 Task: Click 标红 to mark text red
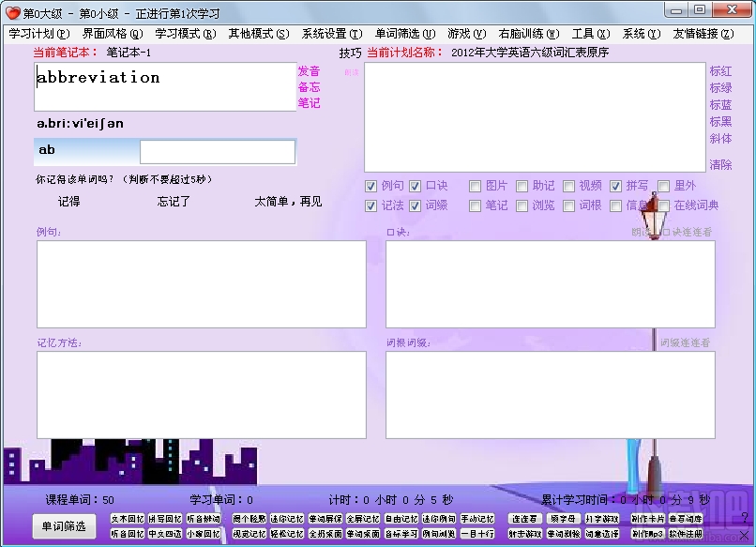(x=720, y=71)
